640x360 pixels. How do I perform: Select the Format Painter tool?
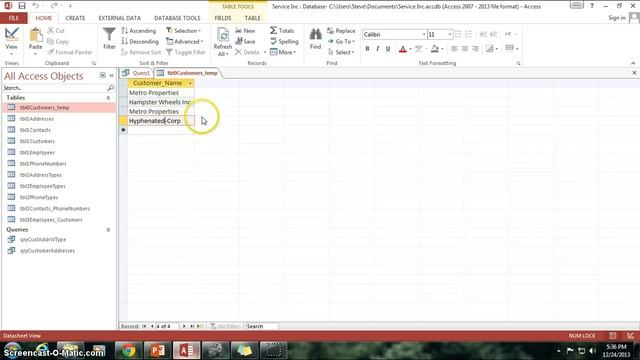pos(70,52)
